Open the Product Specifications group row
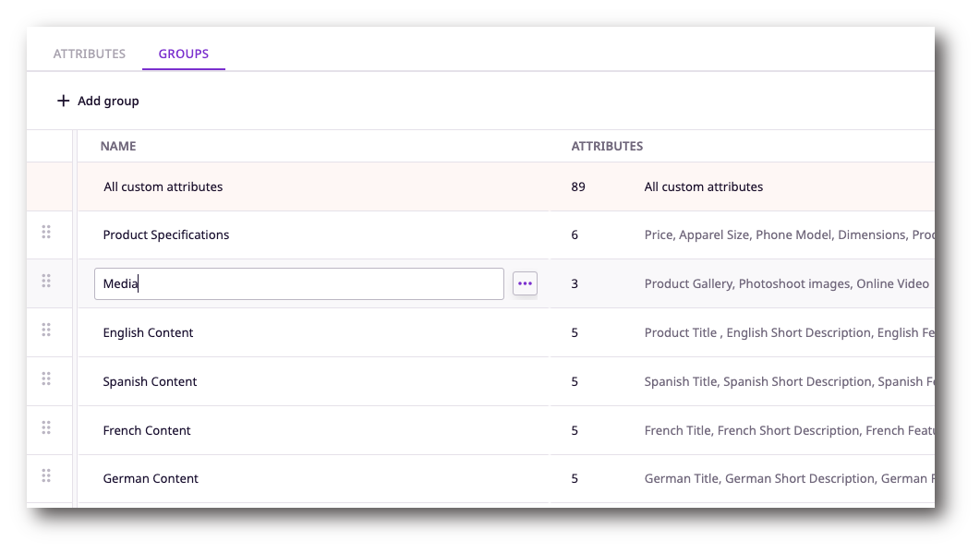The width and height of the screenshot is (980, 553). point(165,234)
